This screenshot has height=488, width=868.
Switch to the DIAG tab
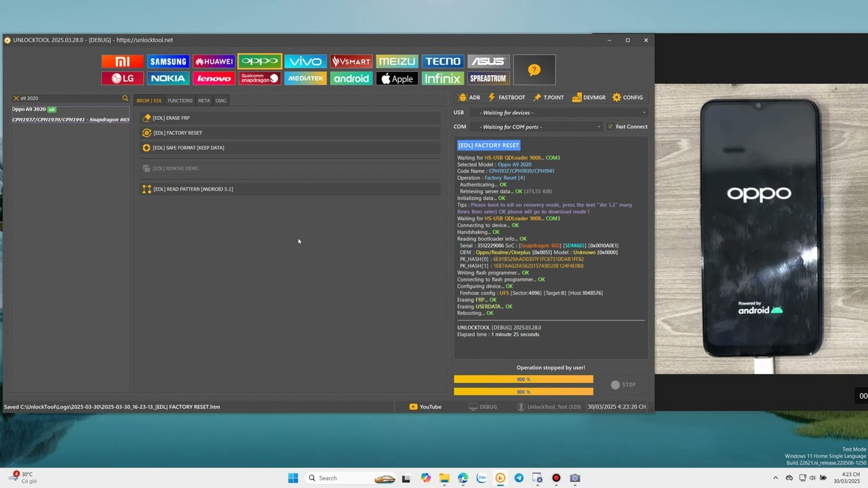coord(221,100)
